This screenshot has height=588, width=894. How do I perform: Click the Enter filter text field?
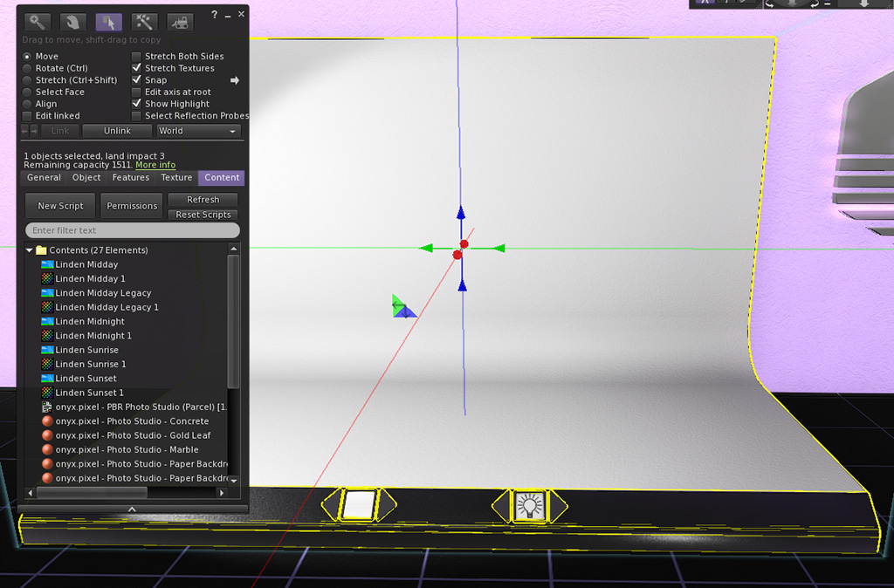point(131,229)
